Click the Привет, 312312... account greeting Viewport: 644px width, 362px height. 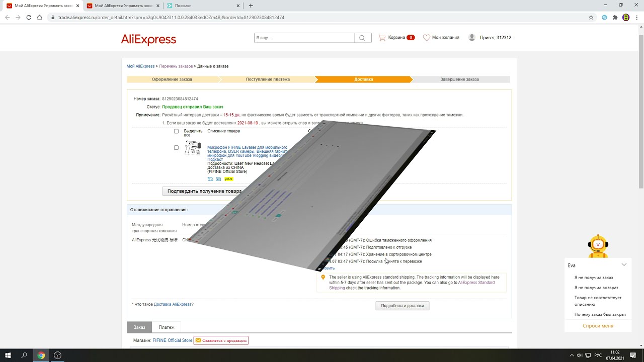pyautogui.click(x=497, y=38)
